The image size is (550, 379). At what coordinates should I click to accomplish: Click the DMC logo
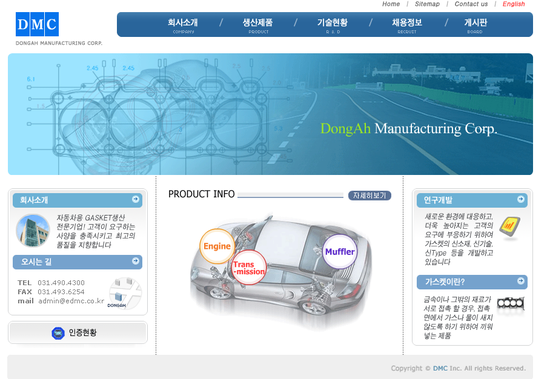37,24
